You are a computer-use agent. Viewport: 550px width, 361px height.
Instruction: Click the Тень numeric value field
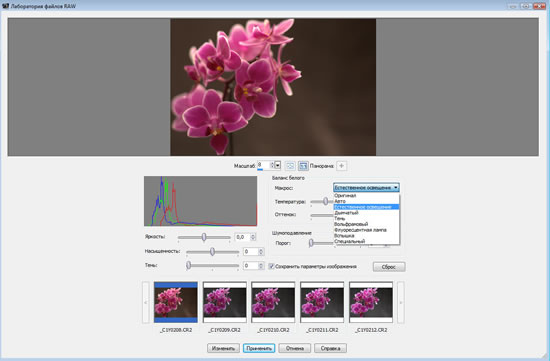click(251, 266)
